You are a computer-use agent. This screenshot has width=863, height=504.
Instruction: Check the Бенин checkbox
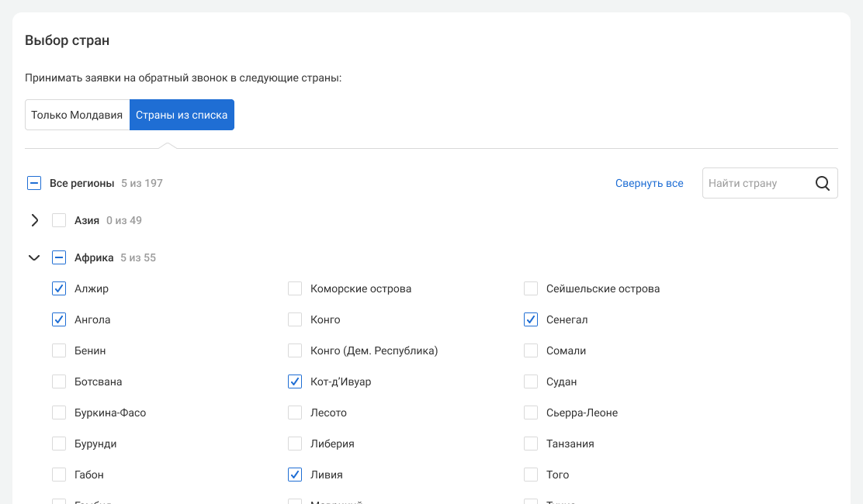tap(59, 350)
